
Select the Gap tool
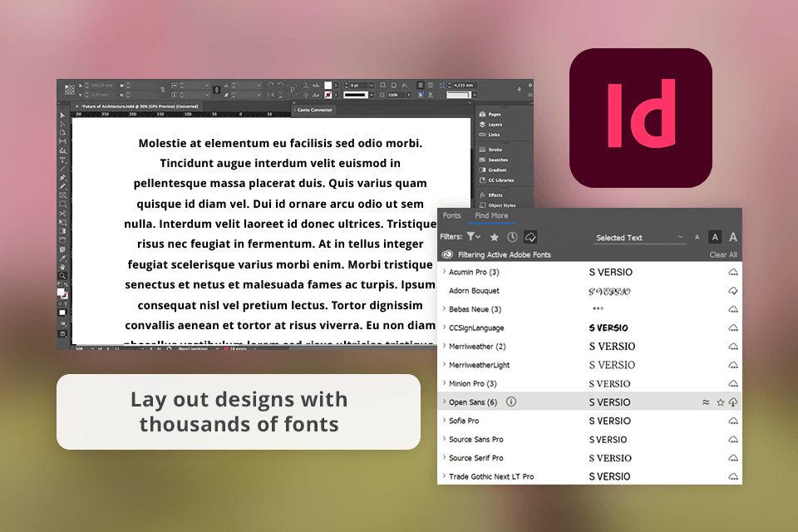point(62,141)
